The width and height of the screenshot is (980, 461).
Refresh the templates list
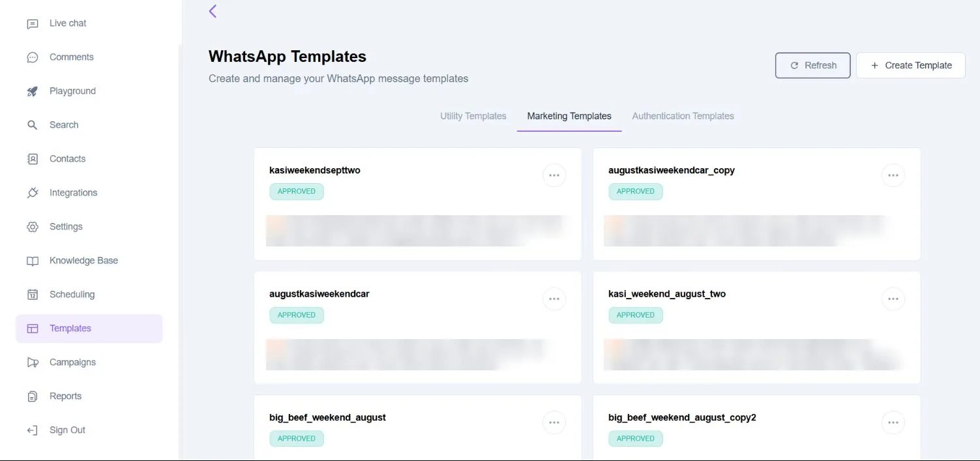[x=812, y=65]
